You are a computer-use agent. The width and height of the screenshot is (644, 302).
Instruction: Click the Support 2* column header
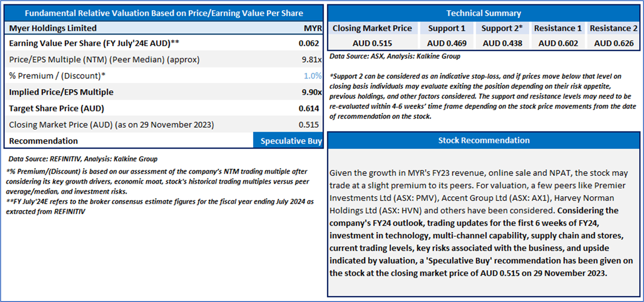(502, 28)
